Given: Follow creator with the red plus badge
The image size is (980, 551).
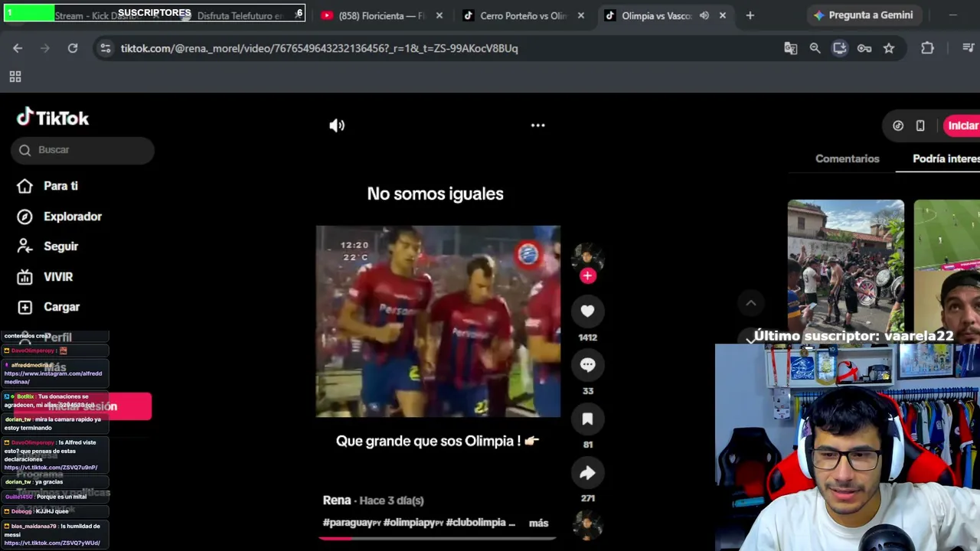Looking at the screenshot, I should [x=587, y=275].
